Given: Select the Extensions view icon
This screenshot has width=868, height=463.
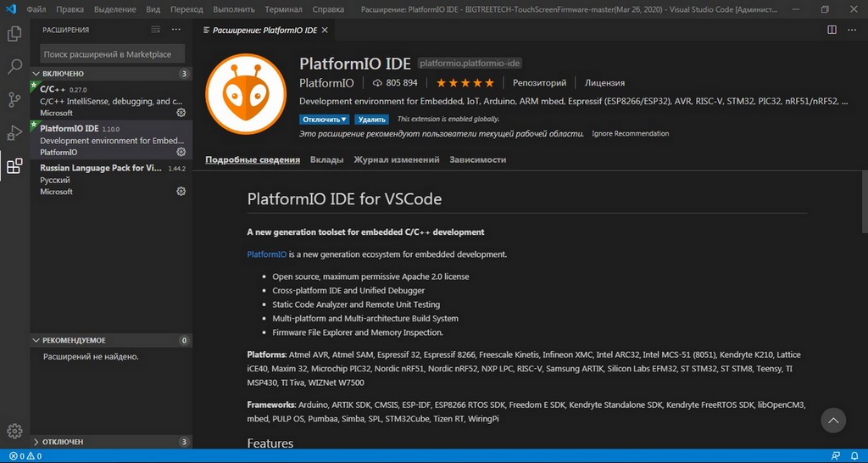Looking at the screenshot, I should (x=14, y=165).
